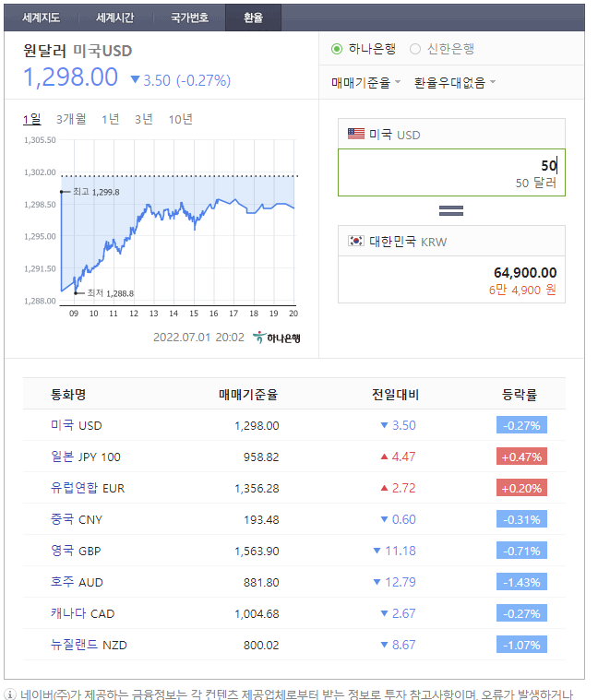Image resolution: width=598 pixels, height=700 pixels.
Task: Show the 1년 chart period
Action: pos(111,119)
